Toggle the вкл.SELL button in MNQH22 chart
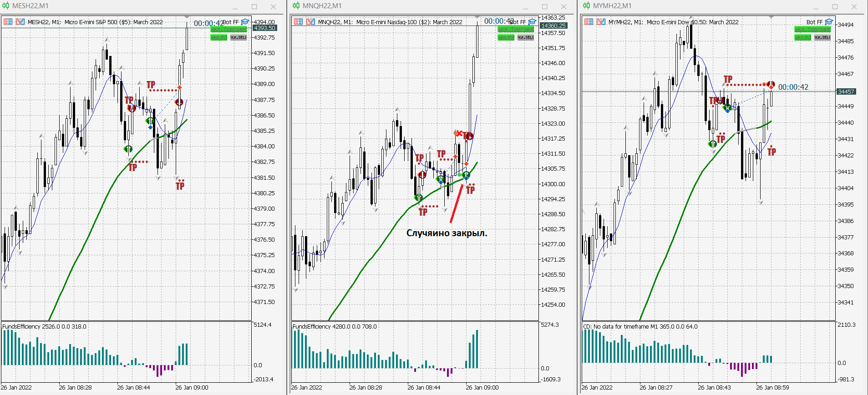The width and height of the screenshot is (868, 395). pos(525,37)
